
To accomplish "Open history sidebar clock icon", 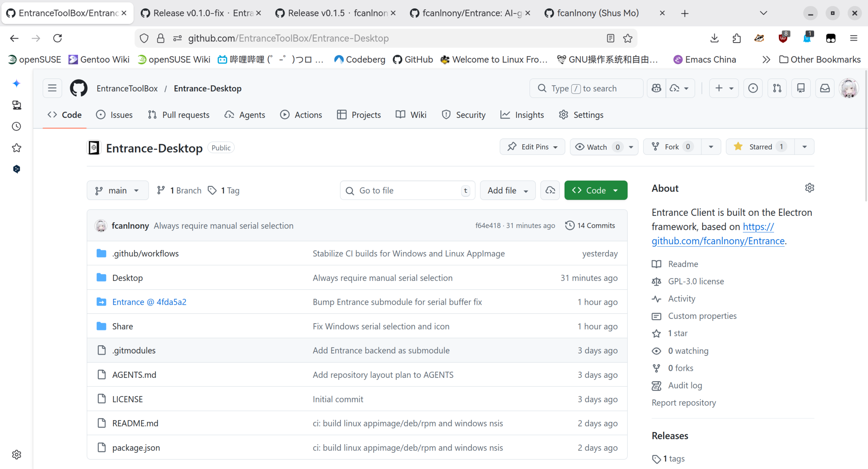I will 16,126.
